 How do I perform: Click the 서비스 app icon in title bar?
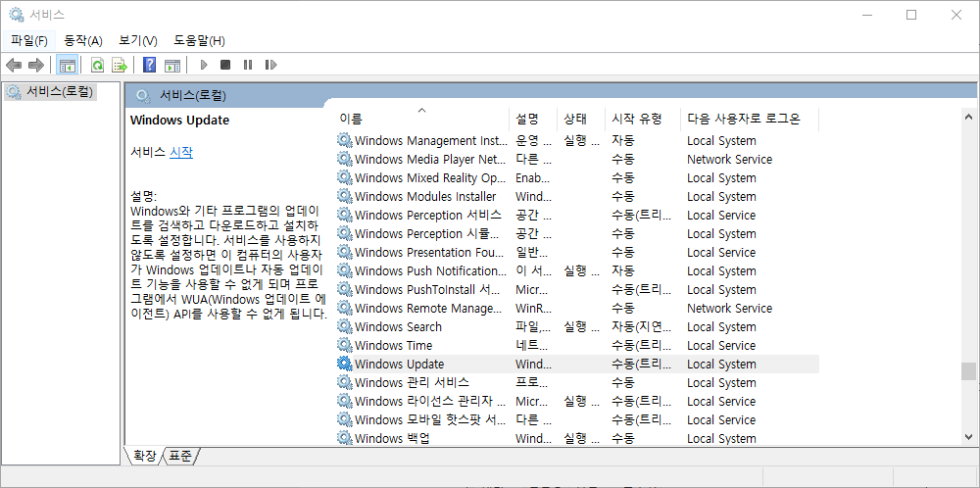[17, 15]
